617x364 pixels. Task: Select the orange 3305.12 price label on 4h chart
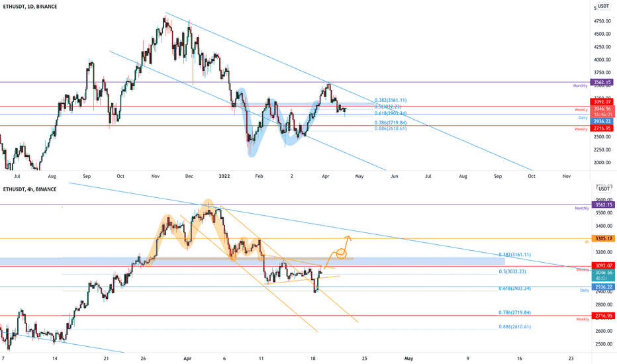point(603,238)
